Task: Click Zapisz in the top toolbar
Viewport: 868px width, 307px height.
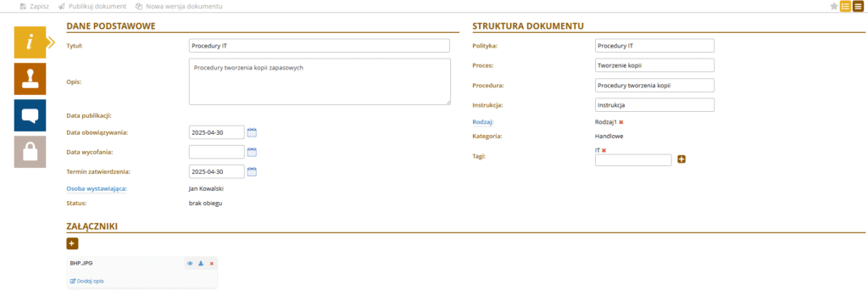Action: (x=35, y=7)
